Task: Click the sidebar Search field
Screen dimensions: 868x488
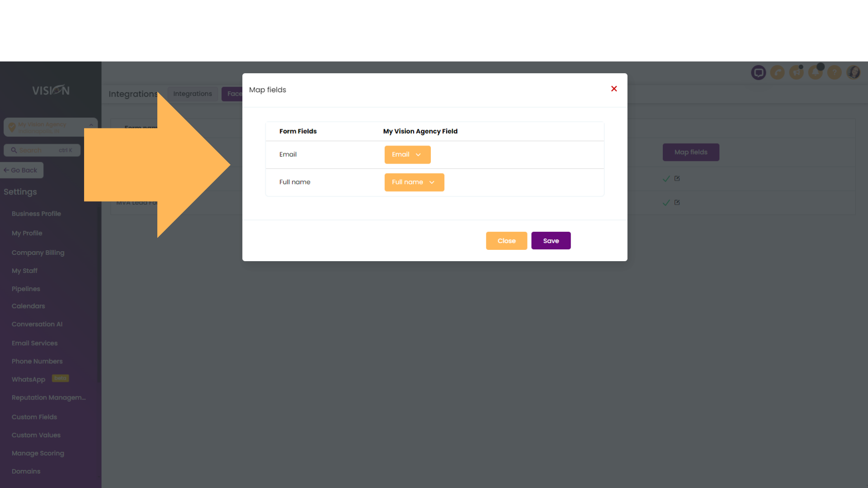Action: pos(42,150)
